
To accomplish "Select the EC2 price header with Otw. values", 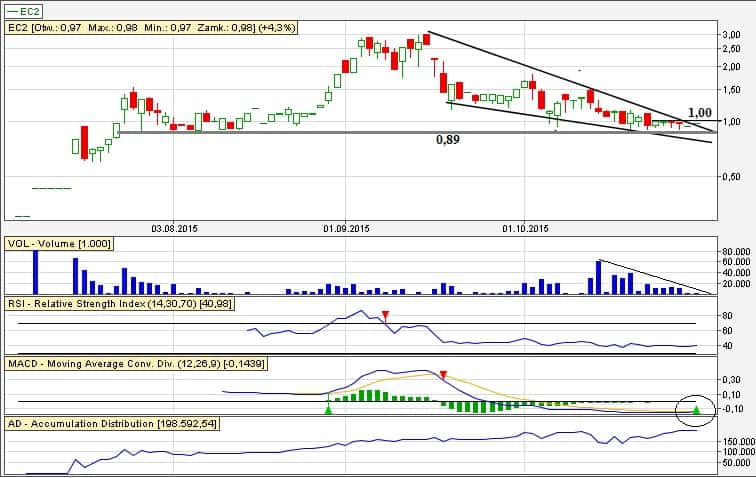I will [x=148, y=28].
